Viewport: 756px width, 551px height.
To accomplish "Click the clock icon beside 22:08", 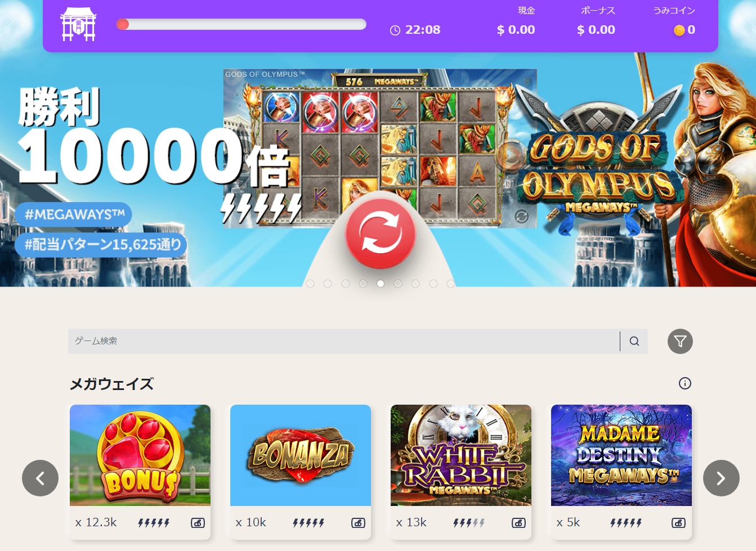I will click(x=395, y=30).
